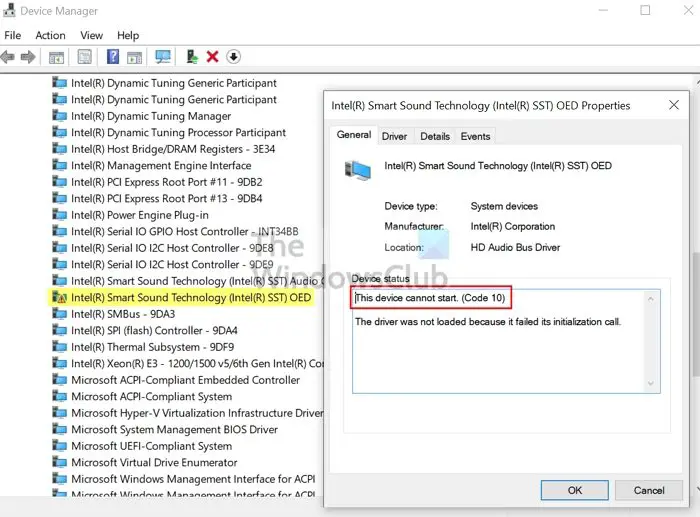Select Intel(R) Serial IO I2C Host Controller - 9DE8
Viewport: 700px width, 517px height.
point(162,248)
